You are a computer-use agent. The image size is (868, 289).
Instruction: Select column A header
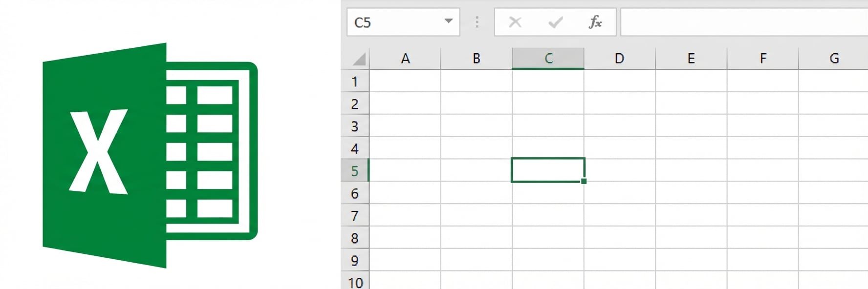tap(405, 58)
